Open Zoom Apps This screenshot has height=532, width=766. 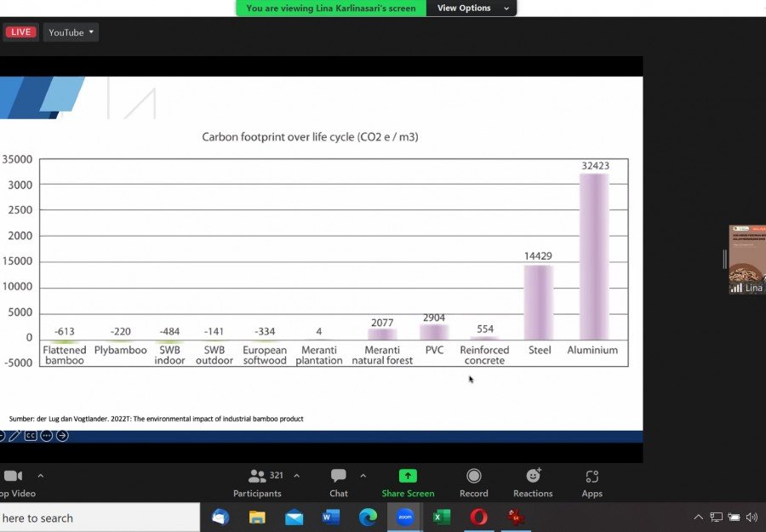592,483
